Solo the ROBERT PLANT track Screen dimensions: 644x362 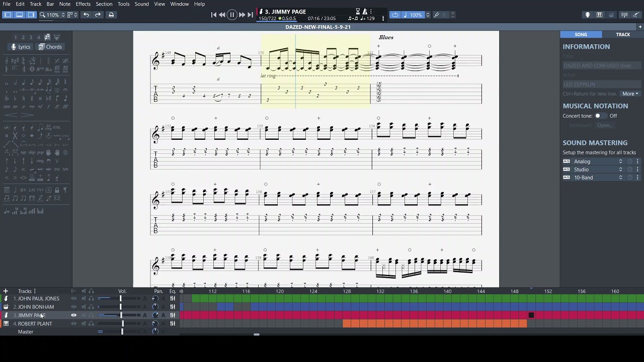tap(91, 324)
